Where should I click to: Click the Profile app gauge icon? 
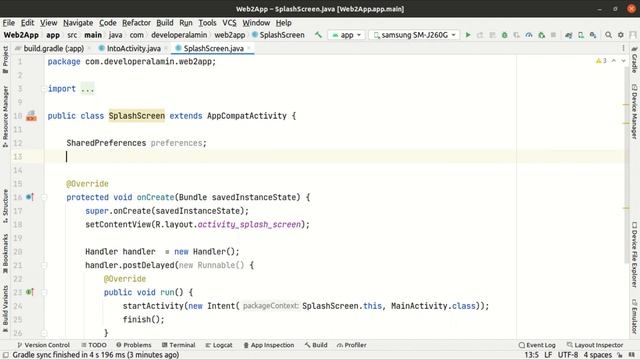tap(529, 35)
